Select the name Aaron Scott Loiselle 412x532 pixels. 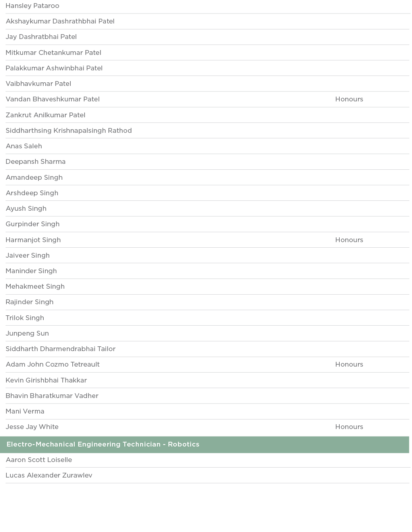click(39, 460)
